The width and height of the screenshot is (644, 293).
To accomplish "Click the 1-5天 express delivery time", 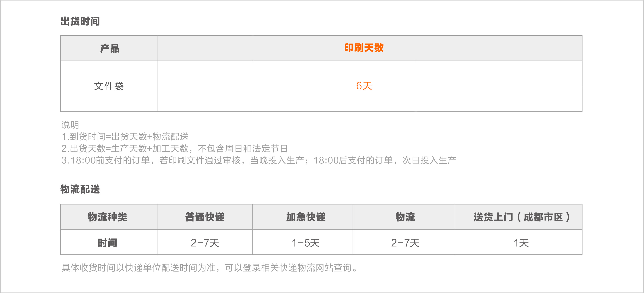I will [305, 243].
